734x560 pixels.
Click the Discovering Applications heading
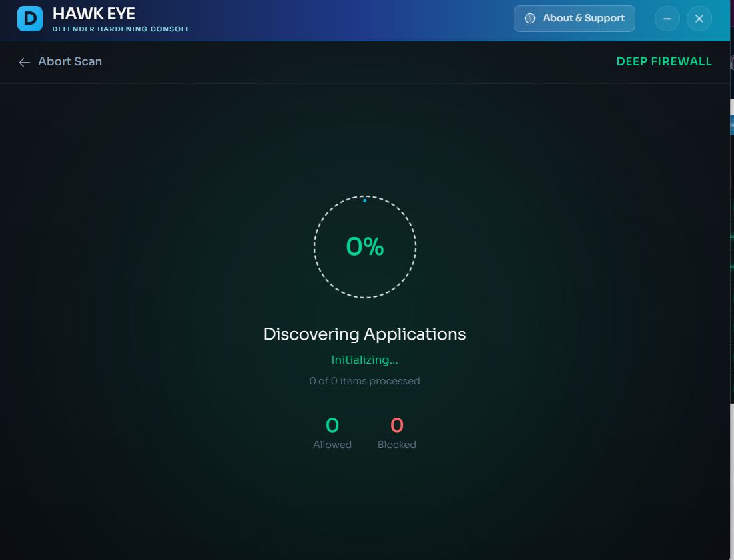click(364, 334)
